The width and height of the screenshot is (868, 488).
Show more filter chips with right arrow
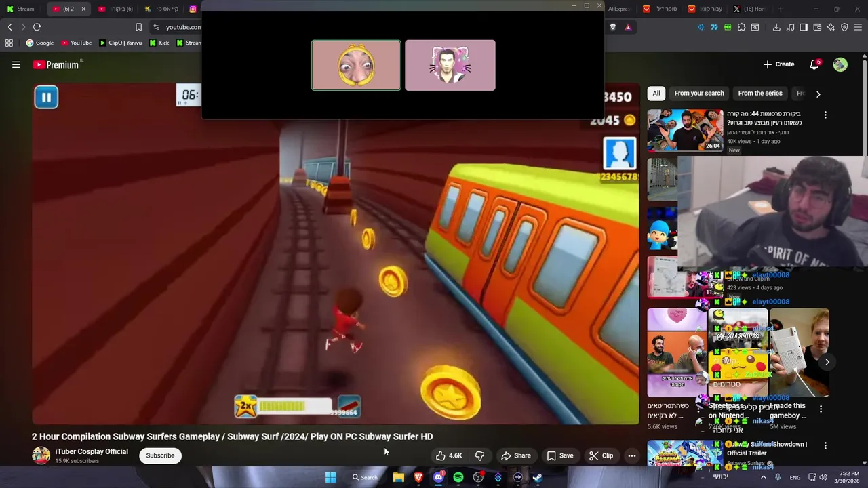click(x=818, y=94)
